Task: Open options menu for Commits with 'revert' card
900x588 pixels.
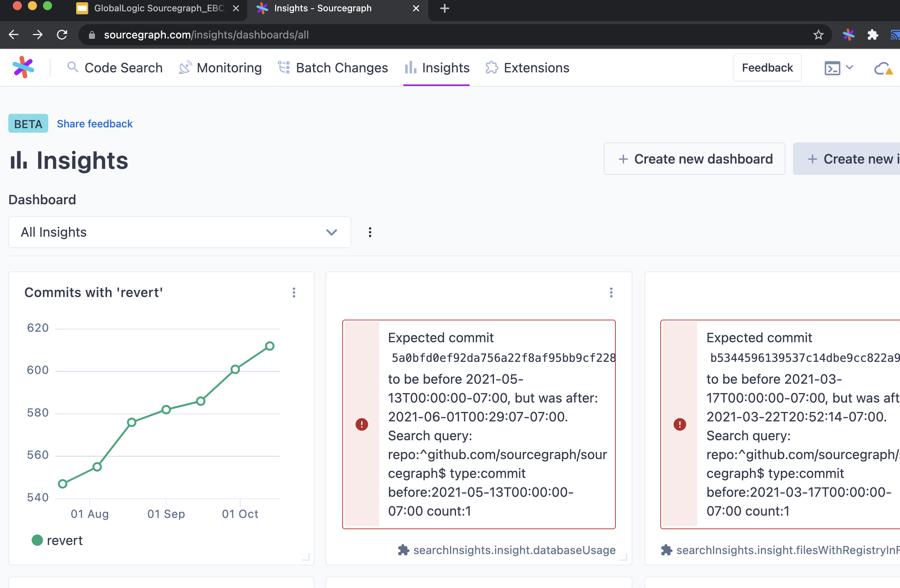Action: click(294, 292)
